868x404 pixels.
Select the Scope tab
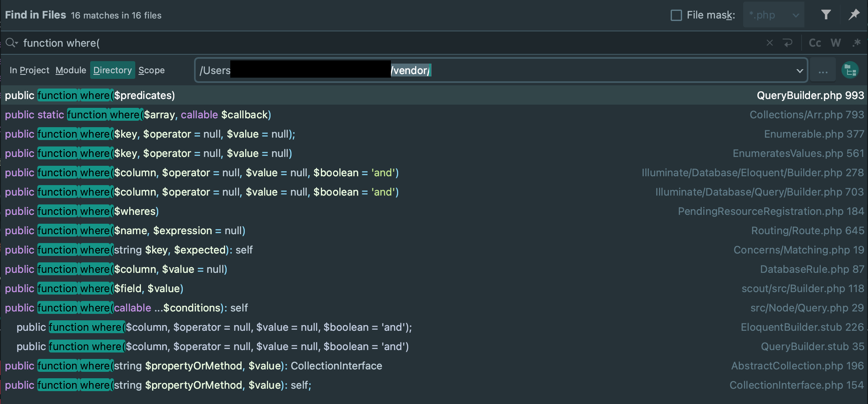point(151,70)
